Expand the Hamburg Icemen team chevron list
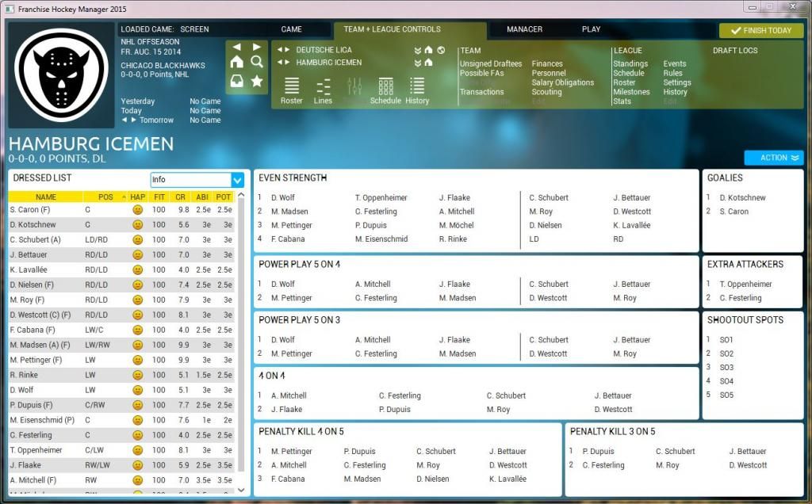The width and height of the screenshot is (812, 504). tap(417, 63)
